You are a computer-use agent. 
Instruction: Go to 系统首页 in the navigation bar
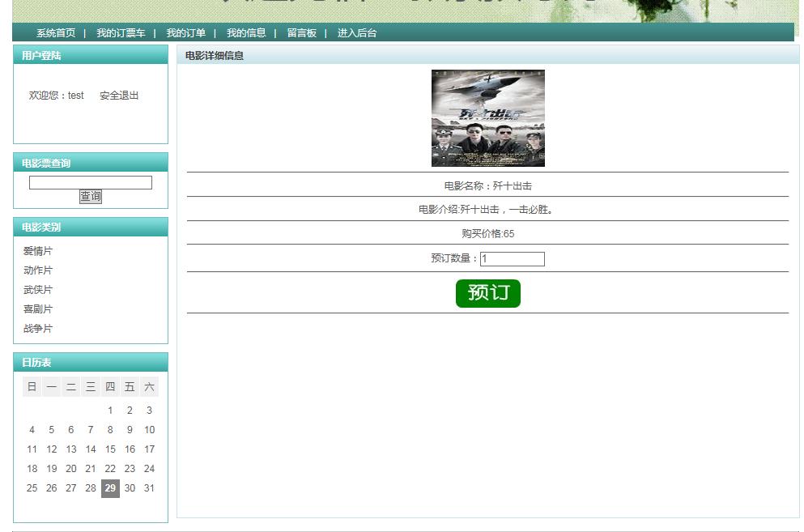pos(54,34)
